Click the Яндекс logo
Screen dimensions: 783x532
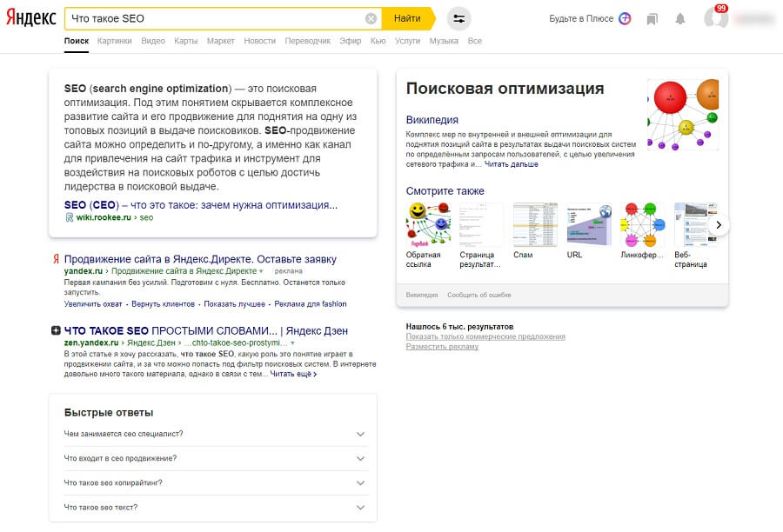pyautogui.click(x=31, y=18)
